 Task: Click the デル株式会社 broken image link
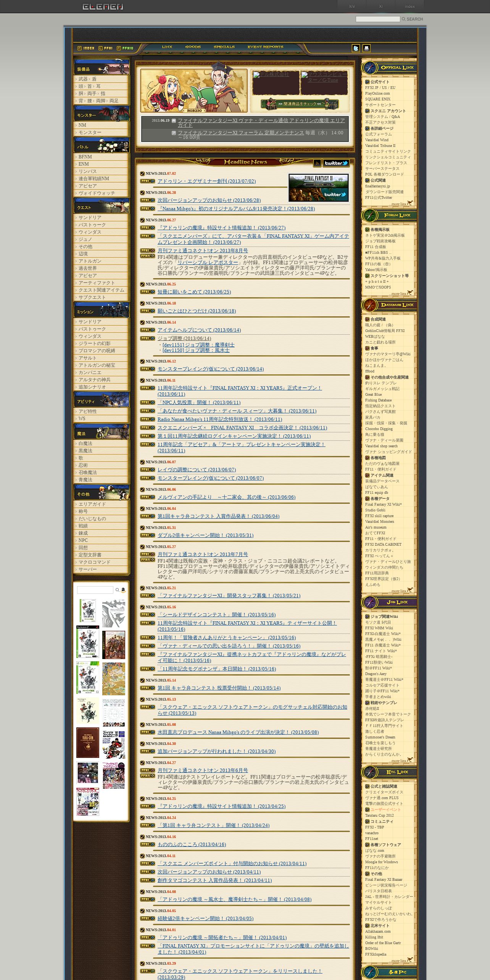tap(276, 82)
